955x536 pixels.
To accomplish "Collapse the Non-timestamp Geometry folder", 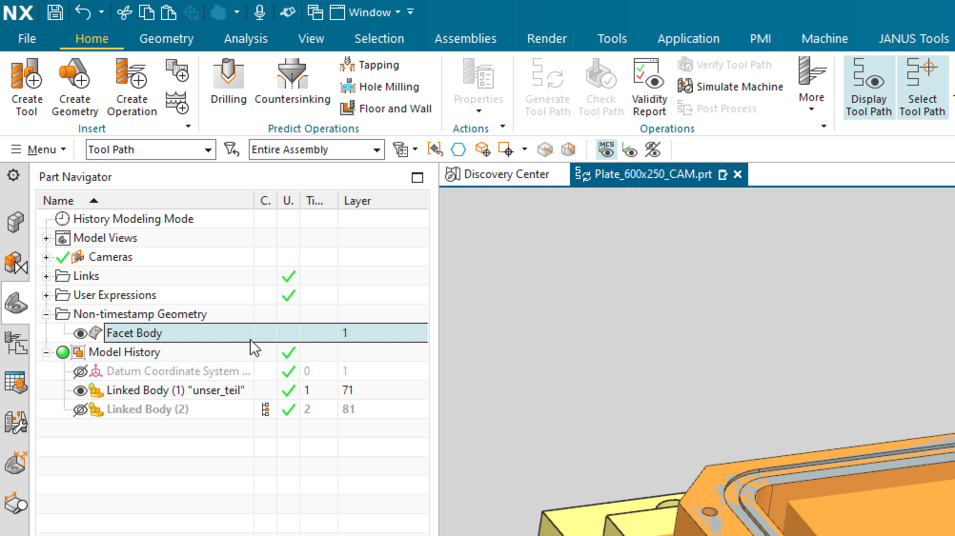I will point(46,314).
